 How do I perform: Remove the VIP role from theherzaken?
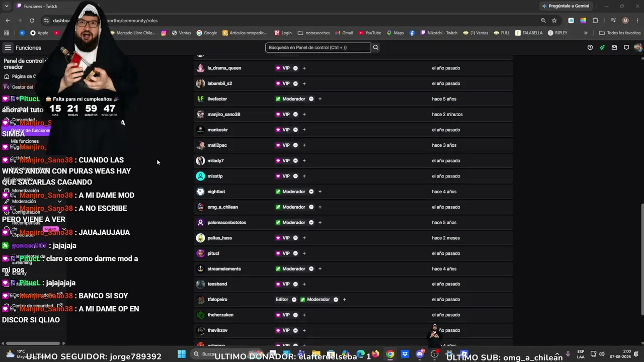pyautogui.click(x=295, y=315)
